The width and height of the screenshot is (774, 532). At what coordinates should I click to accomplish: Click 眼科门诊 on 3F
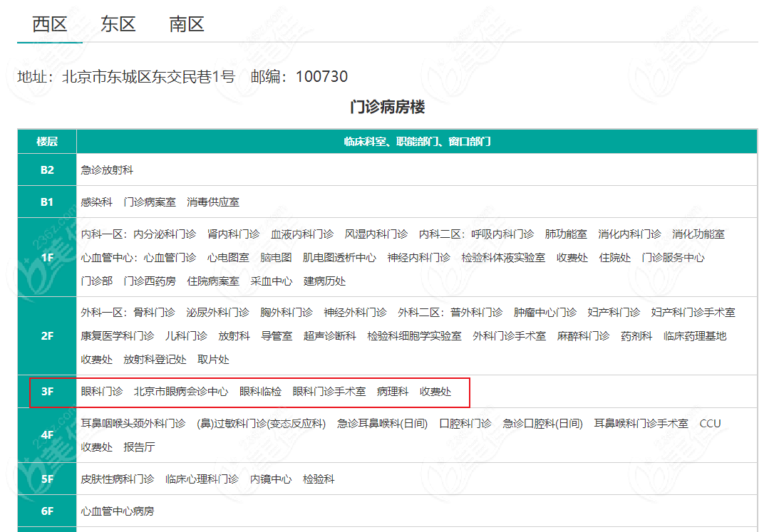(102, 392)
